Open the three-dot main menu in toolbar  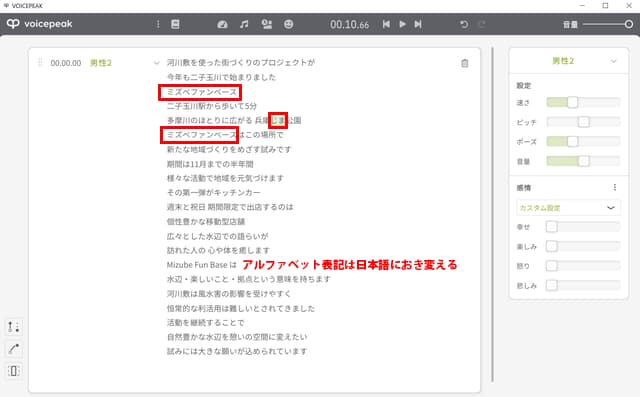[x=158, y=24]
